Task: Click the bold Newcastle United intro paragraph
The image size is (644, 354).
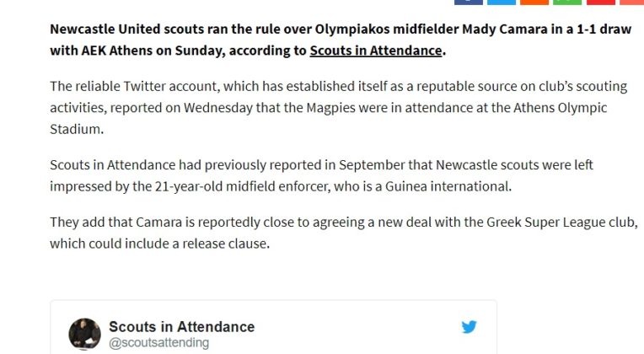Action: point(253,40)
